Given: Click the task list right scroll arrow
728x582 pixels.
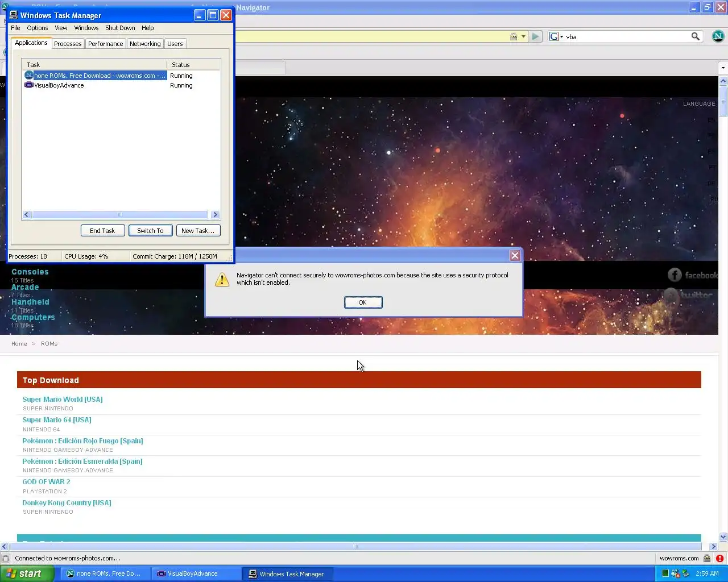Looking at the screenshot, I should (x=215, y=215).
